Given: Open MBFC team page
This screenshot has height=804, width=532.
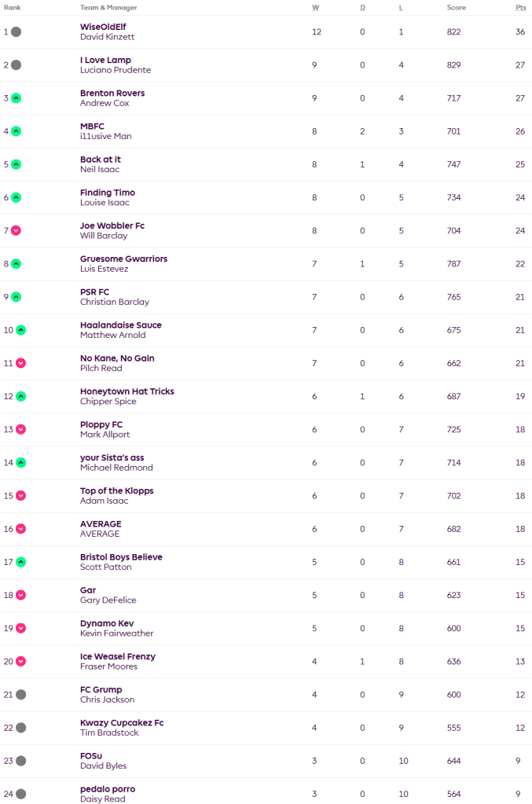Looking at the screenshot, I should pos(92,127).
